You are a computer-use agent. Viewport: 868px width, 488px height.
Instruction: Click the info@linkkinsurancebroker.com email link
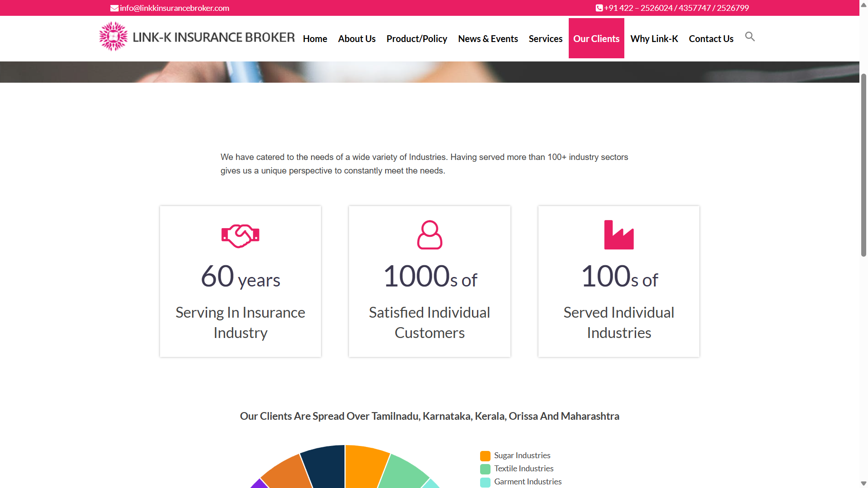coord(175,8)
